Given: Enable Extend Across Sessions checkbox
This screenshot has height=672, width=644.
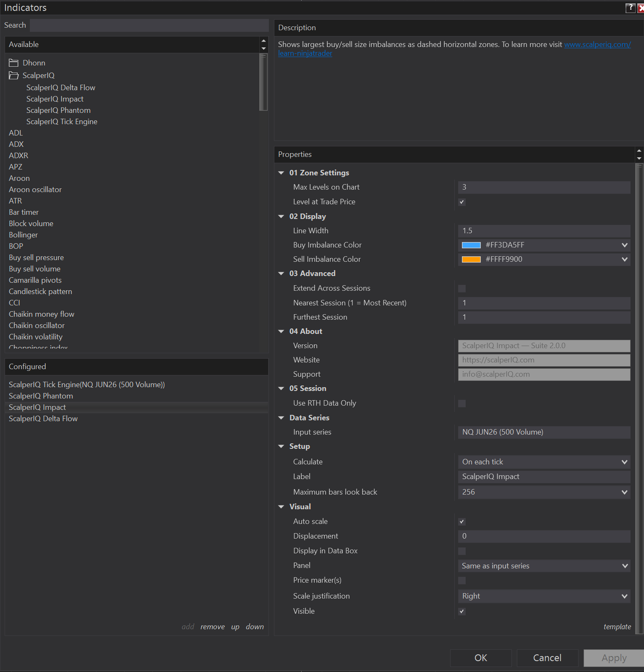Looking at the screenshot, I should pos(462,289).
